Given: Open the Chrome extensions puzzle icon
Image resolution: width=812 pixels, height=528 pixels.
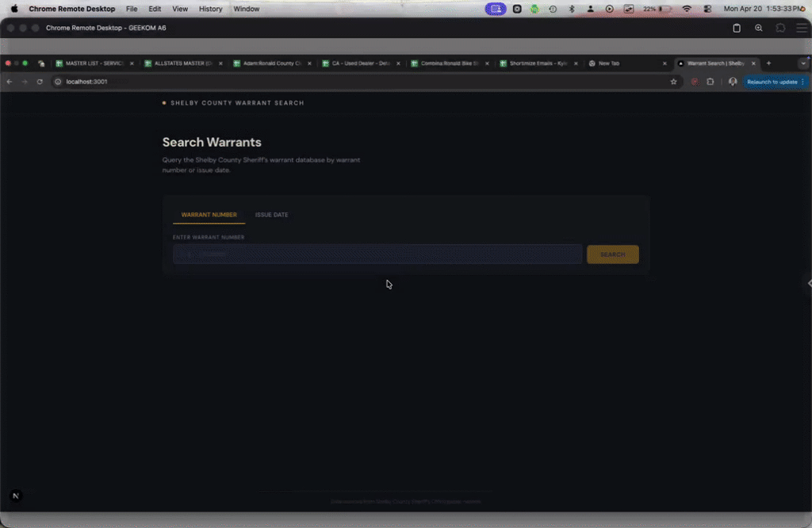Looking at the screenshot, I should click(711, 81).
